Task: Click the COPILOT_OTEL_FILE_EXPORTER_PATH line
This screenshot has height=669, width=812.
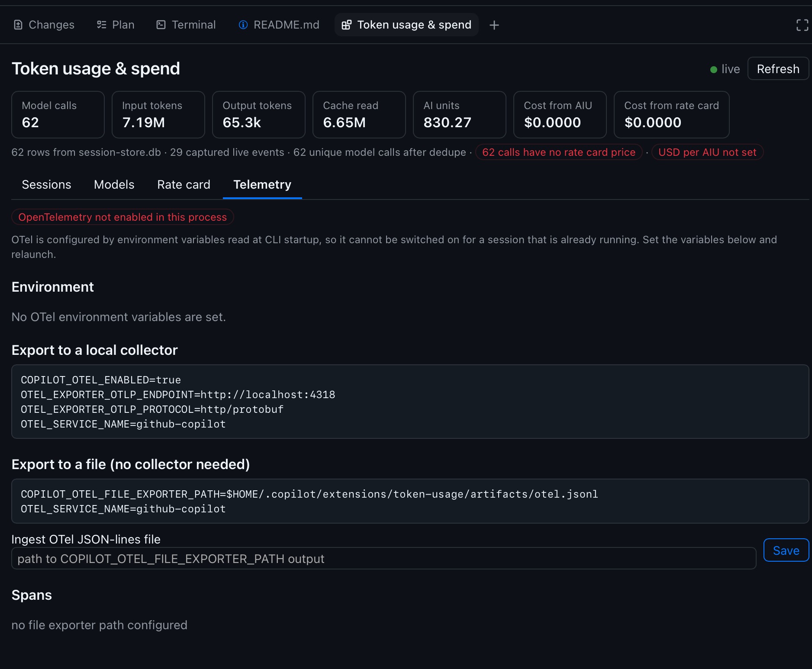Action: click(x=309, y=494)
